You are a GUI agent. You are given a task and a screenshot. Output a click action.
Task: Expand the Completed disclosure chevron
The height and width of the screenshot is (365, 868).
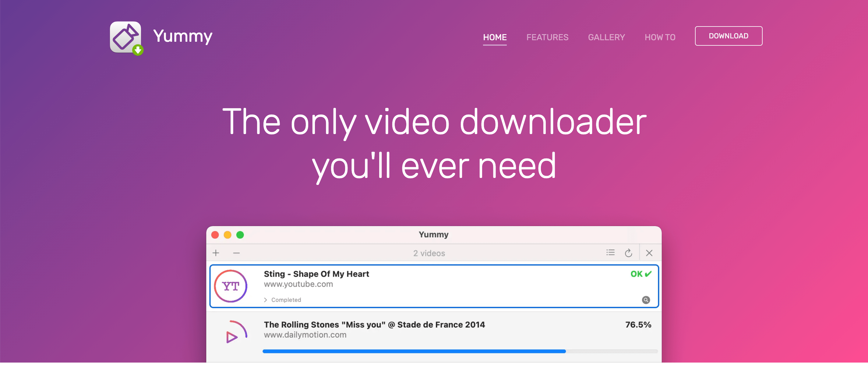coord(266,299)
